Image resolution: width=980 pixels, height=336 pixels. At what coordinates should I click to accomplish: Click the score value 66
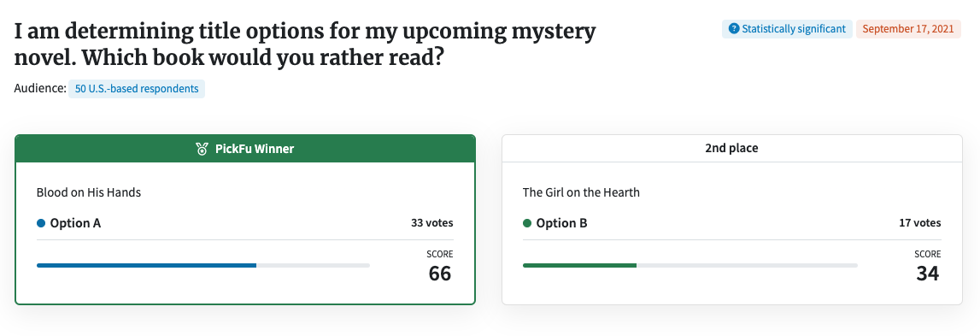[440, 274]
